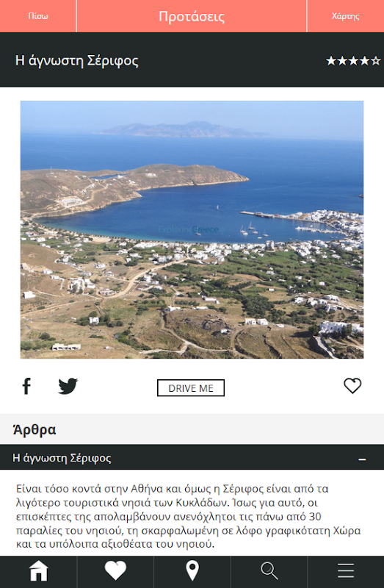Open search with the magnifier icon
384x588 pixels.
tap(269, 571)
